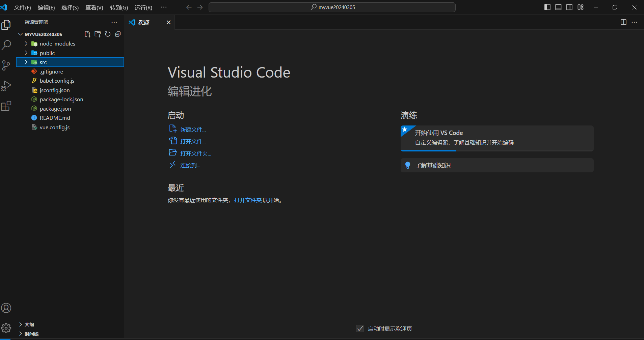Toggle the primary sidebar visibility

coord(547,7)
